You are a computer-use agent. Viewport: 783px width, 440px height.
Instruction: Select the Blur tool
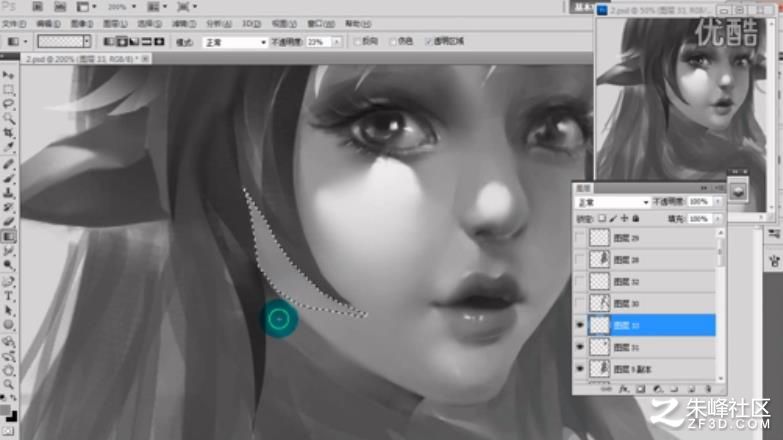[x=8, y=251]
